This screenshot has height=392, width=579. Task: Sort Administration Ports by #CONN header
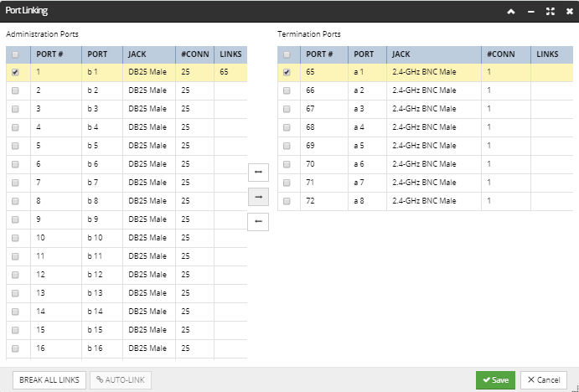point(195,54)
